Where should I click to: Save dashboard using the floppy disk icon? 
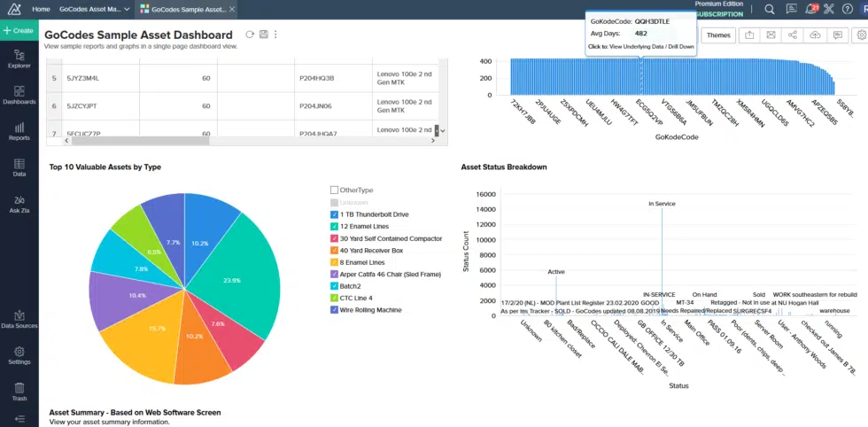pyautogui.click(x=263, y=35)
